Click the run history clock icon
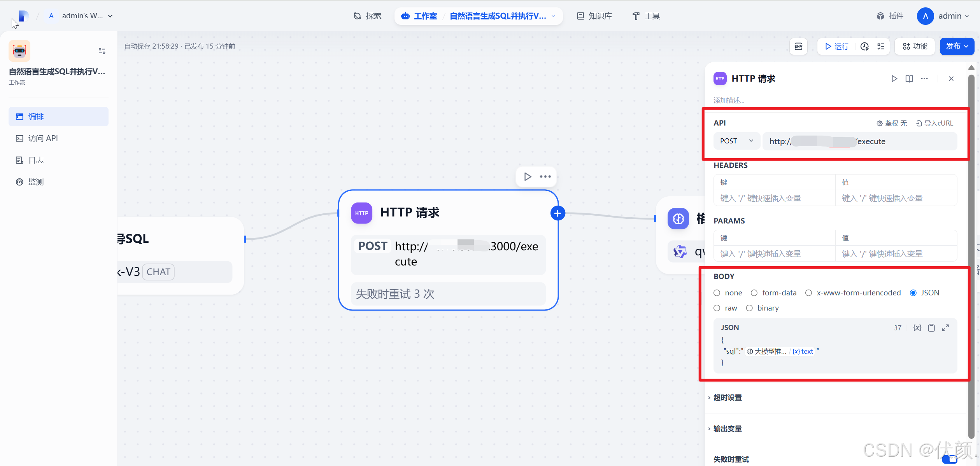This screenshot has width=980, height=466. (864, 46)
